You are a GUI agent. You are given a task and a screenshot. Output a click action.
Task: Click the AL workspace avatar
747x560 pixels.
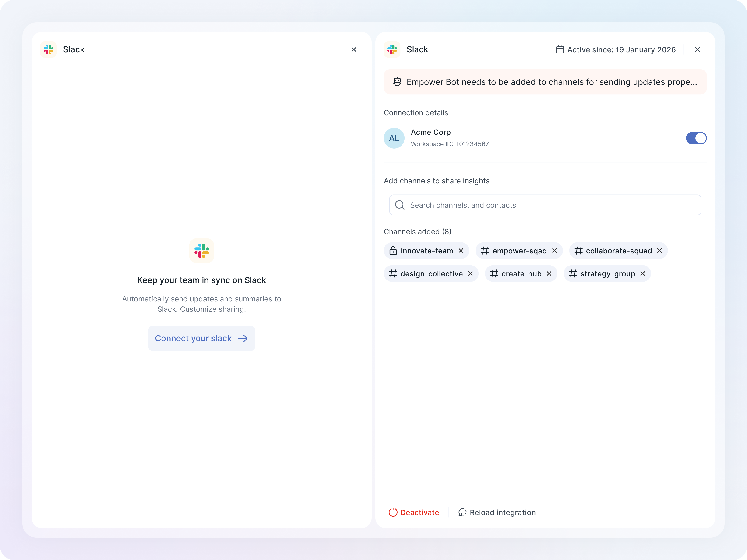pyautogui.click(x=394, y=138)
